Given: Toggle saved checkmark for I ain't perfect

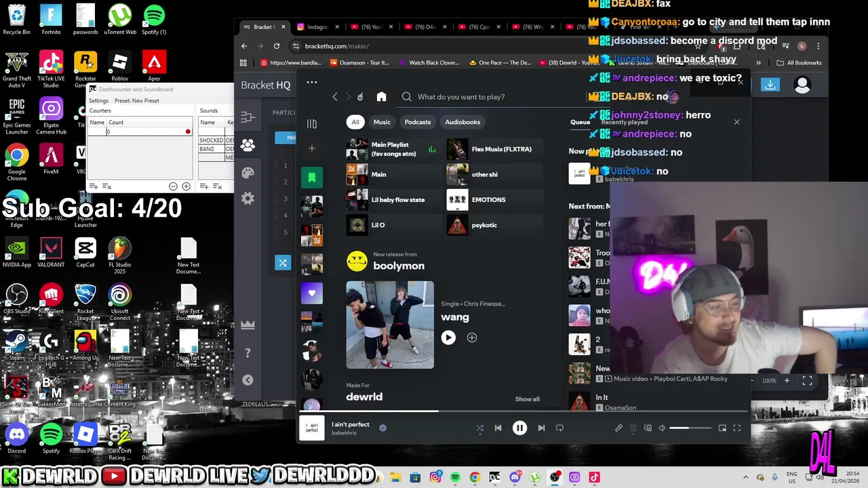Looking at the screenshot, I should click(x=382, y=428).
